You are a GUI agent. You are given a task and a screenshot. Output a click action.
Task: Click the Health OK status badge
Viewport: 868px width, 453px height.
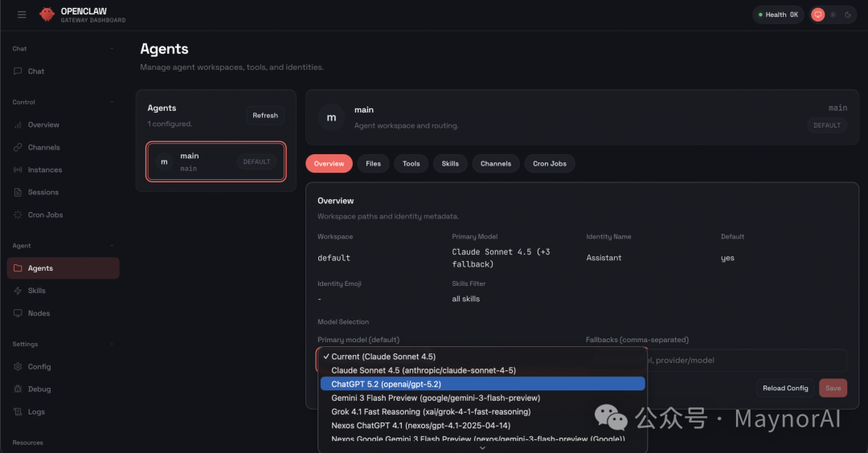pyautogui.click(x=778, y=15)
